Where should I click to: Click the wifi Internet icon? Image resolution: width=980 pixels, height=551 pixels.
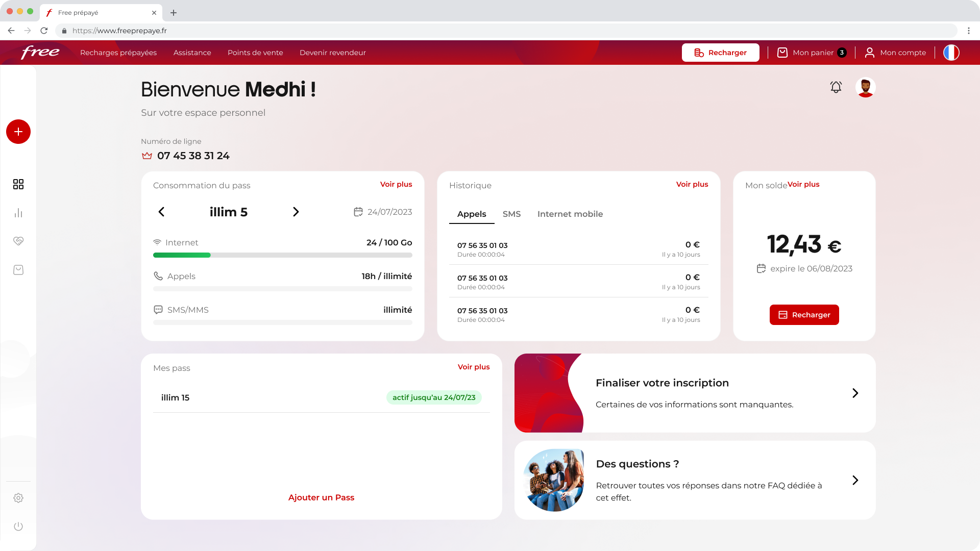tap(157, 242)
